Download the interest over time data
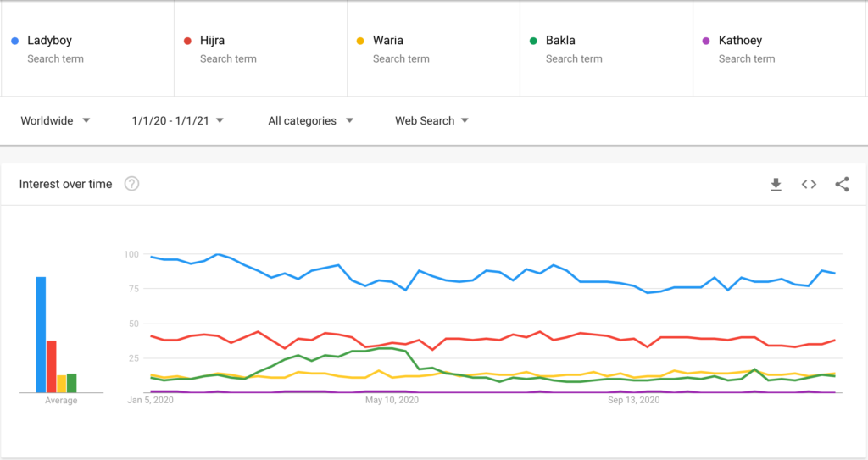Screen dimensions: 868x460 point(776,185)
